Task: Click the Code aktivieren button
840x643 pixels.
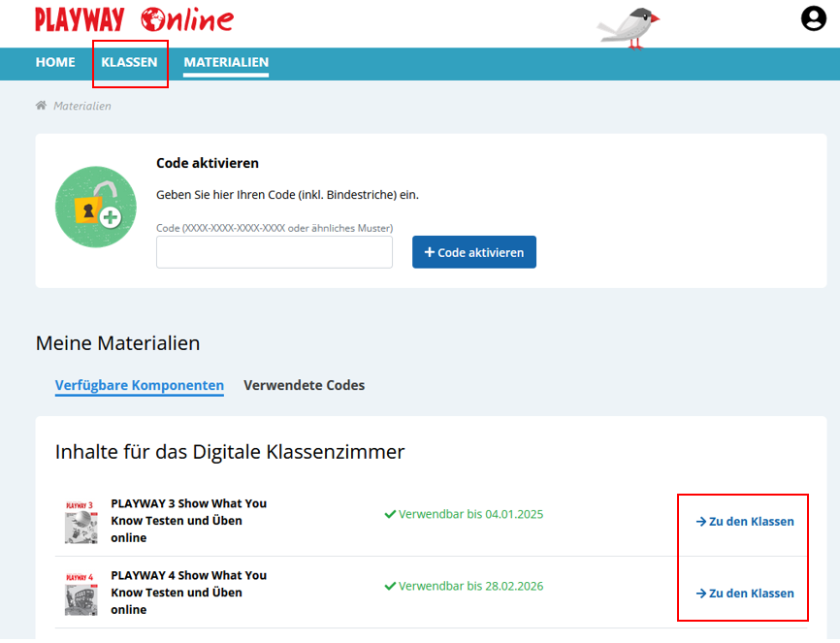Action: (474, 252)
